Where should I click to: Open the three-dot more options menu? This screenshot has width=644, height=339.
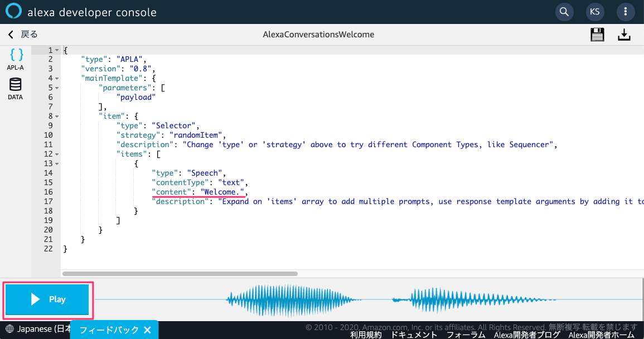pos(626,12)
